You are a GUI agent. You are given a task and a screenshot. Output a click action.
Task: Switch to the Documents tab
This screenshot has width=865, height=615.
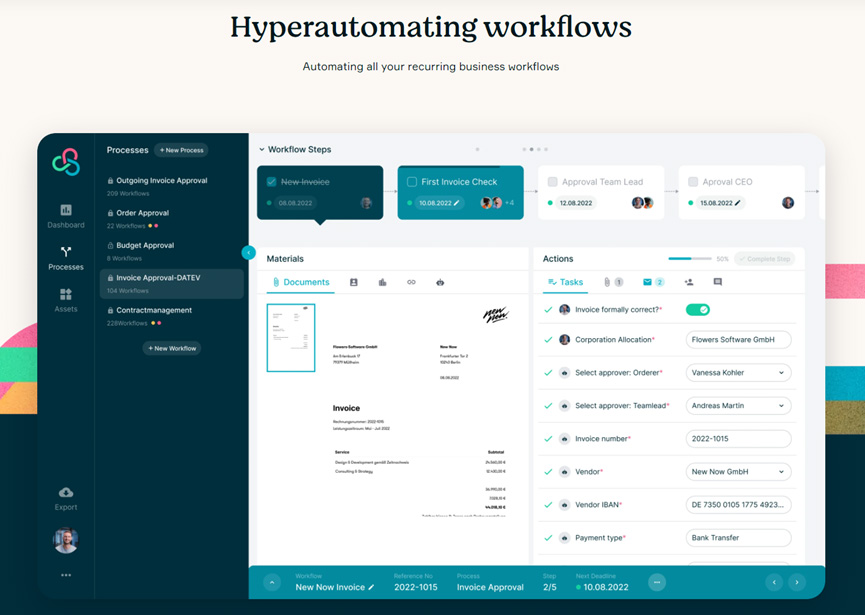pos(301,283)
